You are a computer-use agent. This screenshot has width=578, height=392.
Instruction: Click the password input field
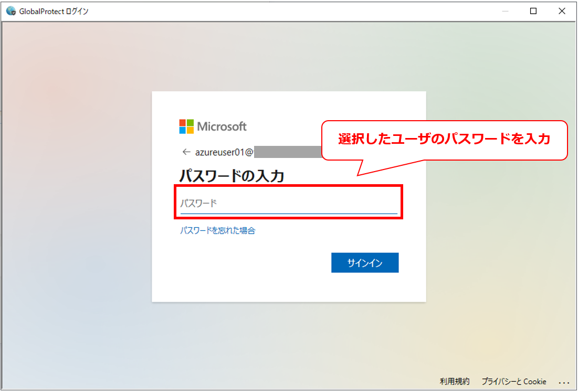(x=289, y=204)
